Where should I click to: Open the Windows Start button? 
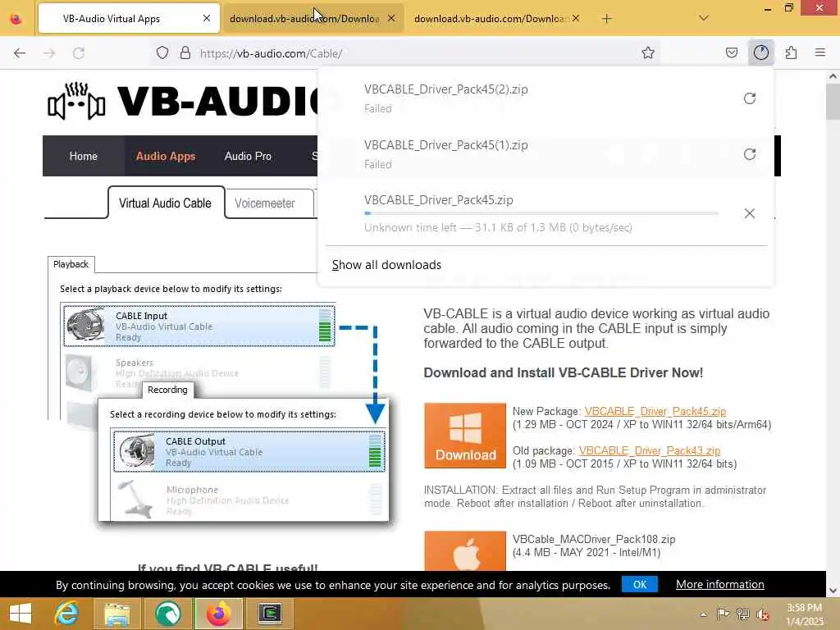(21, 614)
